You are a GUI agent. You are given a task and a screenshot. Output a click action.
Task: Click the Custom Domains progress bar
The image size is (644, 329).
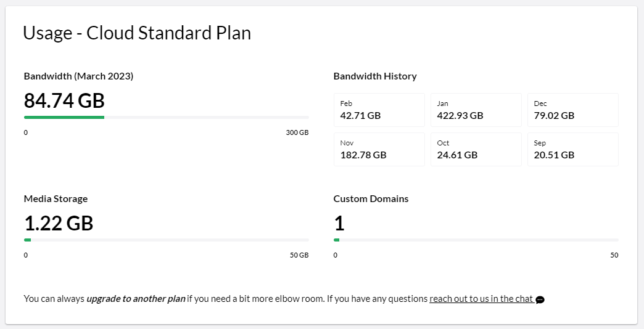476,240
